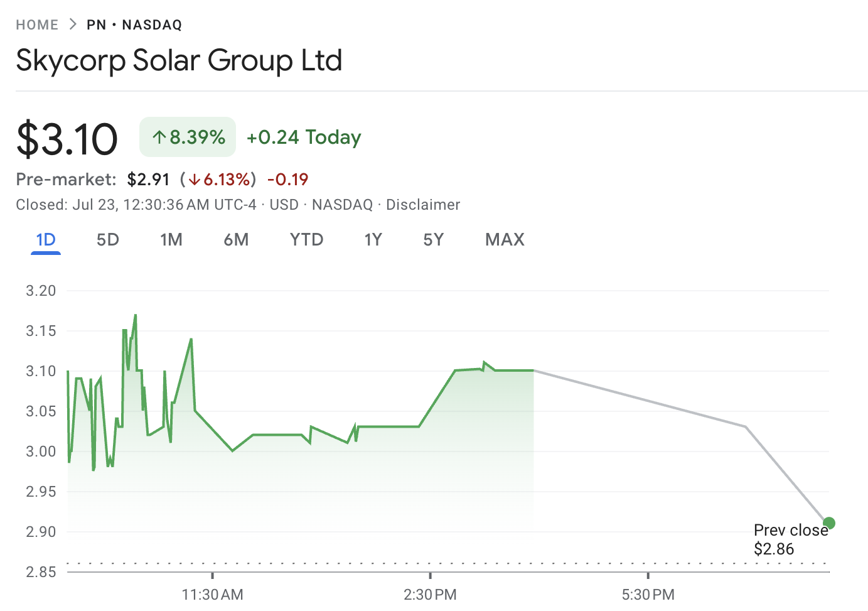The width and height of the screenshot is (868, 611).
Task: Click the Prev close $2.86 label
Action: [x=790, y=539]
